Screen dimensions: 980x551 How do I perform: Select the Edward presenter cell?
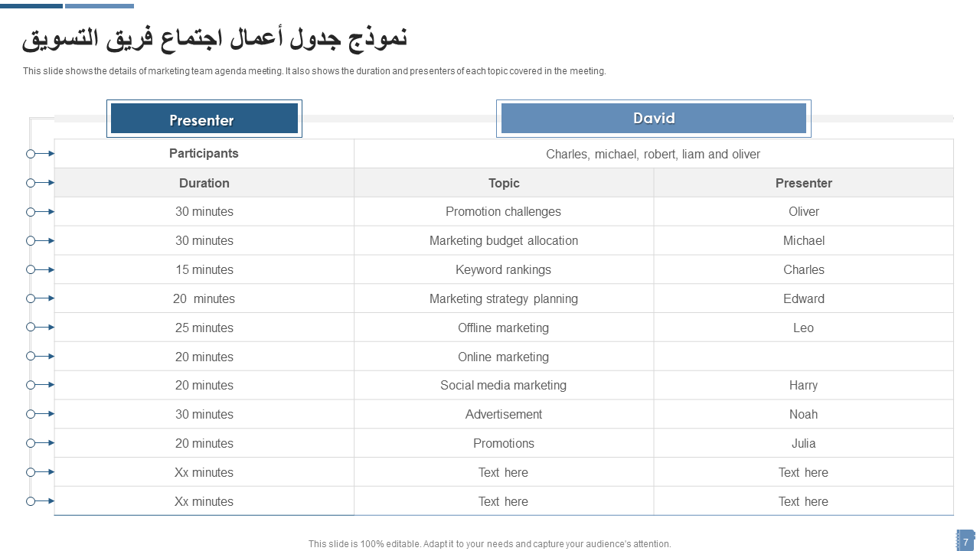[804, 298]
